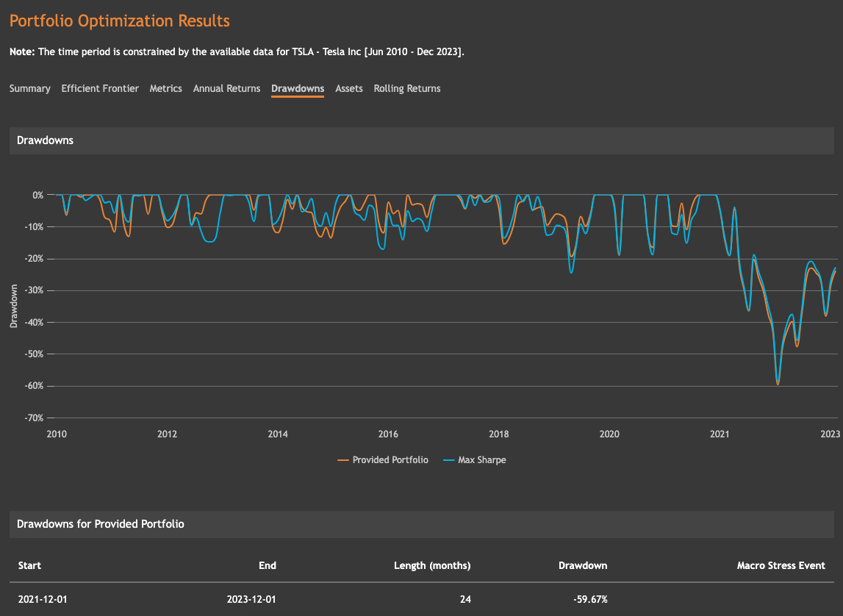The image size is (843, 616).
Task: Click the Portfolio Optimization Results title
Action: (x=118, y=21)
